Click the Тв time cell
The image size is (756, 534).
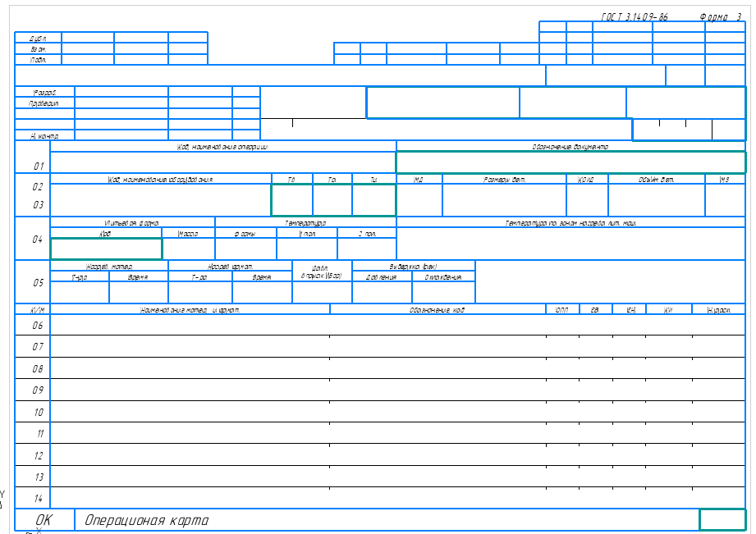coord(291,200)
